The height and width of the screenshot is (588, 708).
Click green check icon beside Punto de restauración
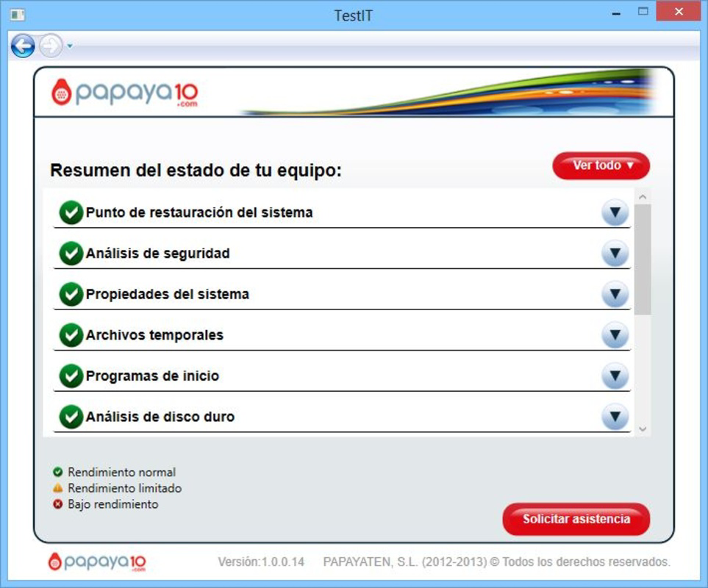71,212
